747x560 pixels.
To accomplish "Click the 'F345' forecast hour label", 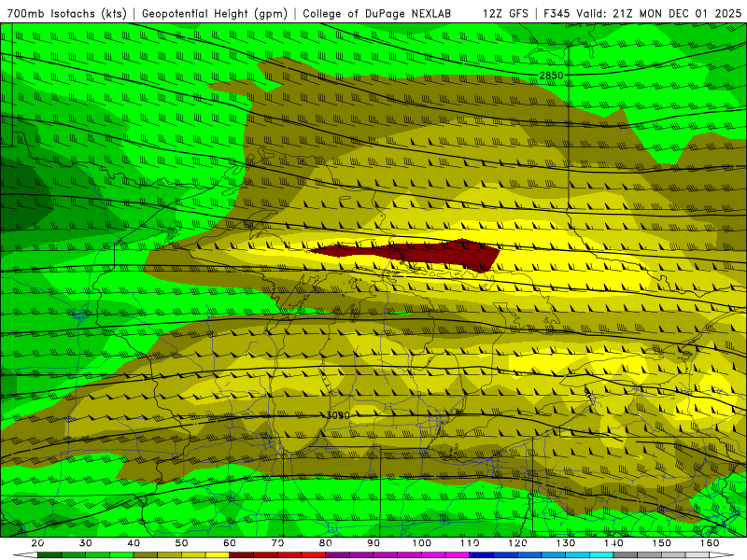I will click(x=557, y=13).
